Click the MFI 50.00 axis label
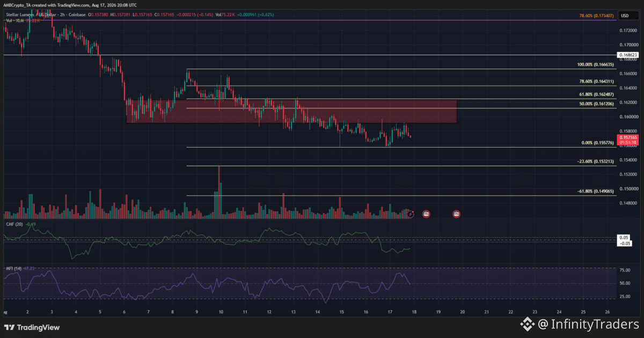644x338 pixels. pyautogui.click(x=625, y=283)
